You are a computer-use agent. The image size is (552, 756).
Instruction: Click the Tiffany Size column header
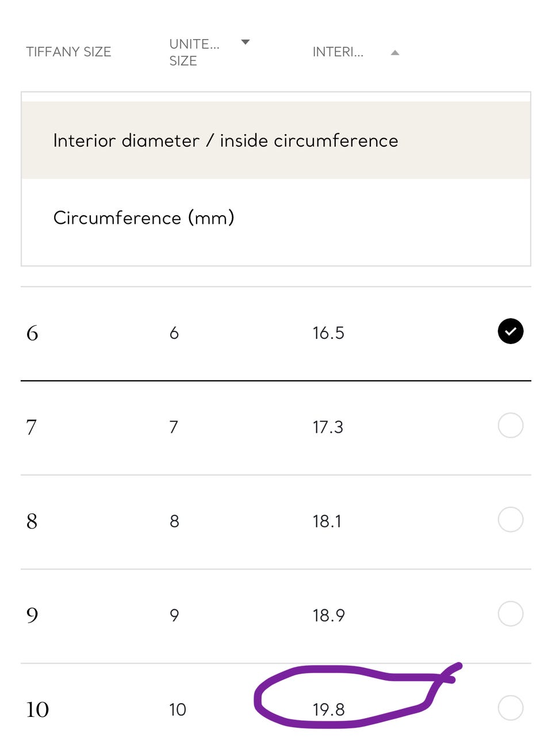tap(68, 52)
